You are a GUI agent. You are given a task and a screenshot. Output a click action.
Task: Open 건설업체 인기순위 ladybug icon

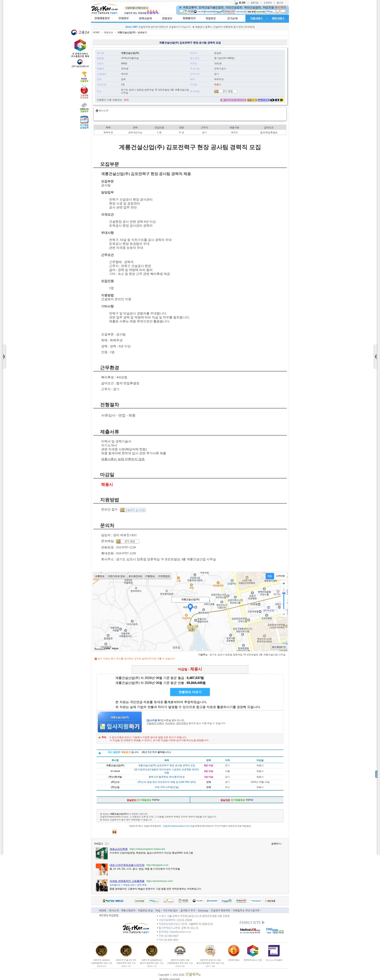tap(84, 92)
